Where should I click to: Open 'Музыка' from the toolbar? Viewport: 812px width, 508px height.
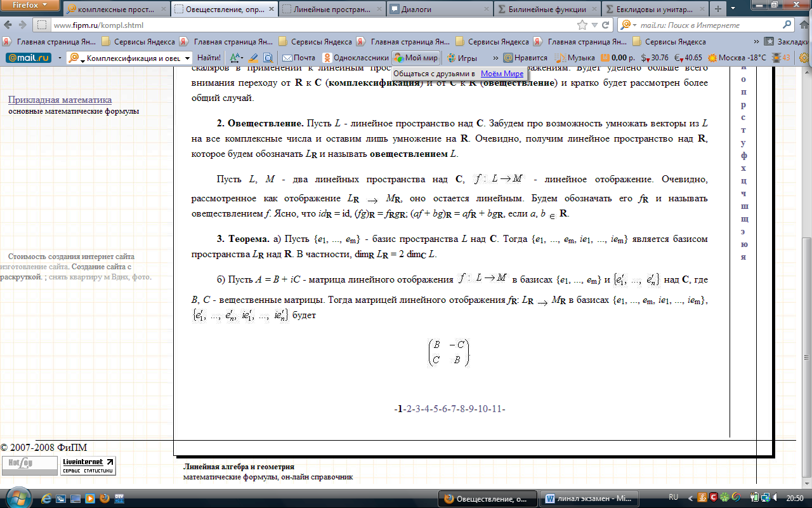coord(575,58)
